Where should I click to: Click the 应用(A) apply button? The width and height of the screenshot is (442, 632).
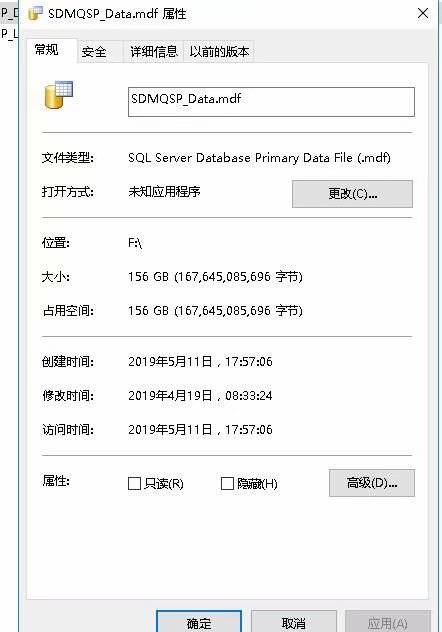point(388,622)
